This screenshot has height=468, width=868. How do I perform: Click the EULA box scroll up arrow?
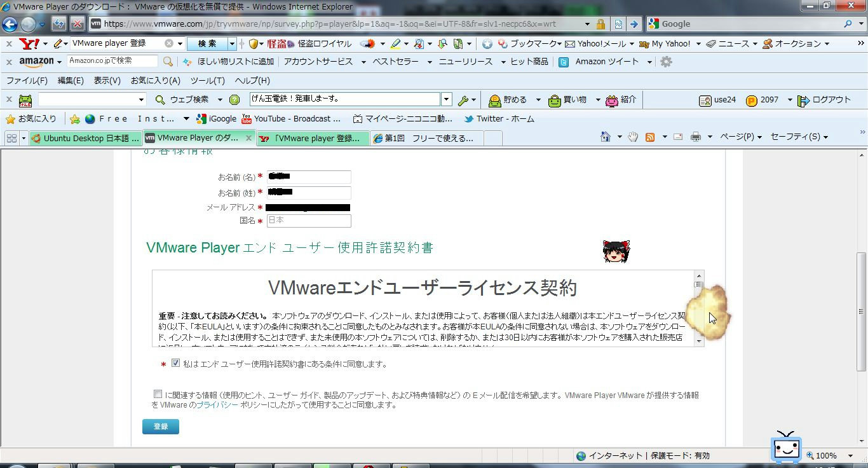698,275
